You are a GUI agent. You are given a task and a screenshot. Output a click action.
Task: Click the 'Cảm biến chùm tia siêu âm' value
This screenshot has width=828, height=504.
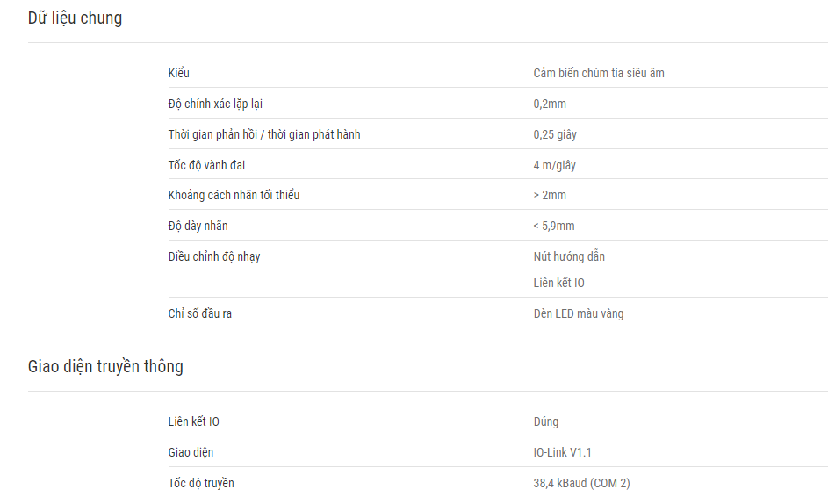(599, 73)
